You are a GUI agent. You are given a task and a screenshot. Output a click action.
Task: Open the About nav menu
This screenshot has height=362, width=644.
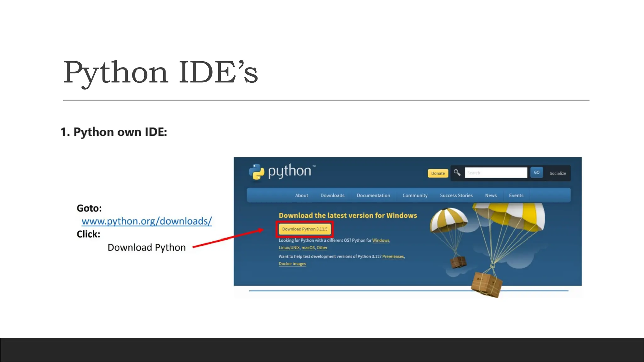302,195
